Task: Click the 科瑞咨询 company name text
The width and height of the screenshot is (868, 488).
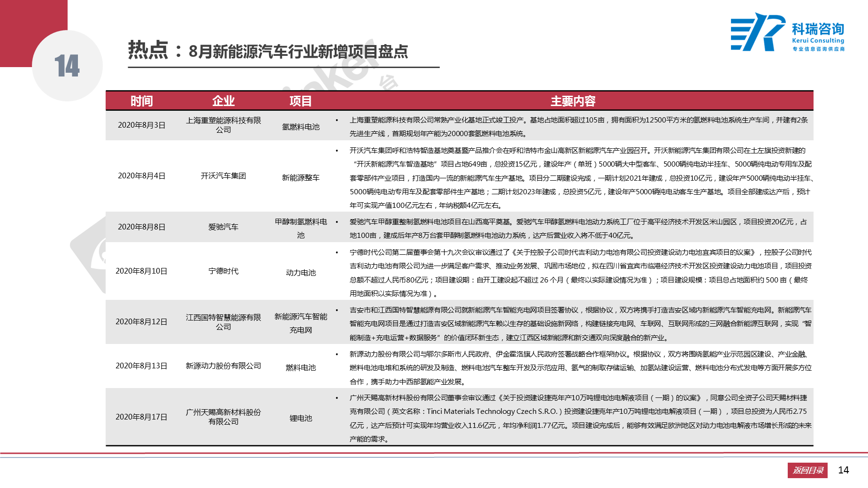Action: 818,29
